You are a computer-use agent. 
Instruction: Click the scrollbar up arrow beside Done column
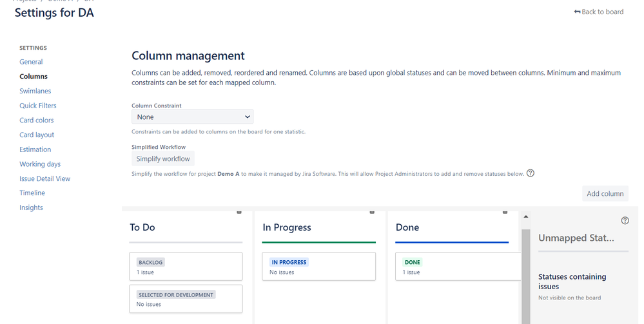point(526,216)
